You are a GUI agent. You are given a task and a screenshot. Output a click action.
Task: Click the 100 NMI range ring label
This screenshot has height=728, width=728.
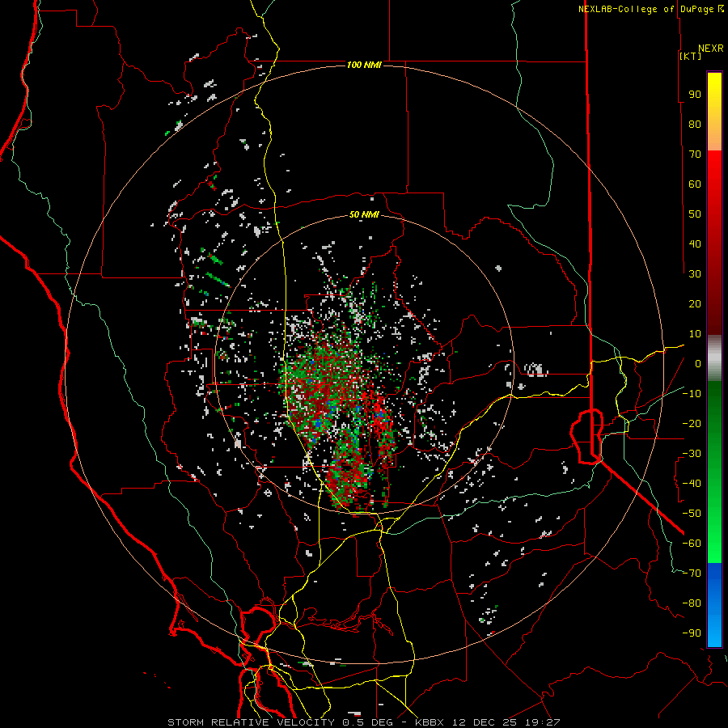pos(363,65)
